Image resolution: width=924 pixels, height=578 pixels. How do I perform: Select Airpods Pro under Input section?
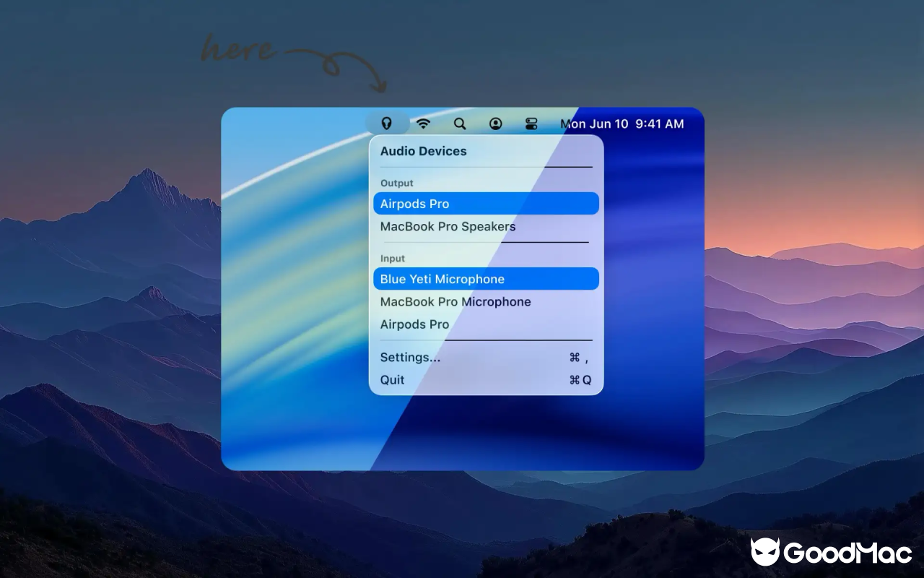click(486, 324)
